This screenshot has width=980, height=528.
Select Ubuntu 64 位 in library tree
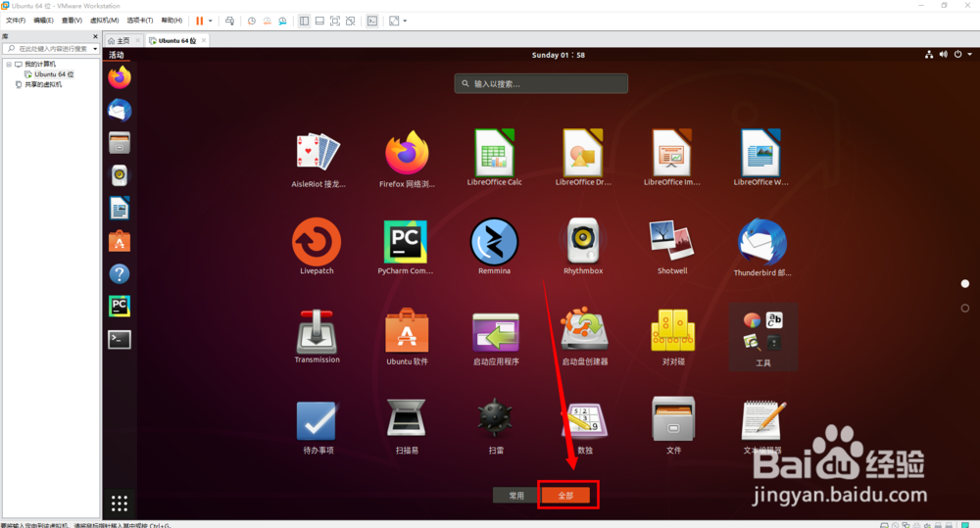pyautogui.click(x=54, y=74)
